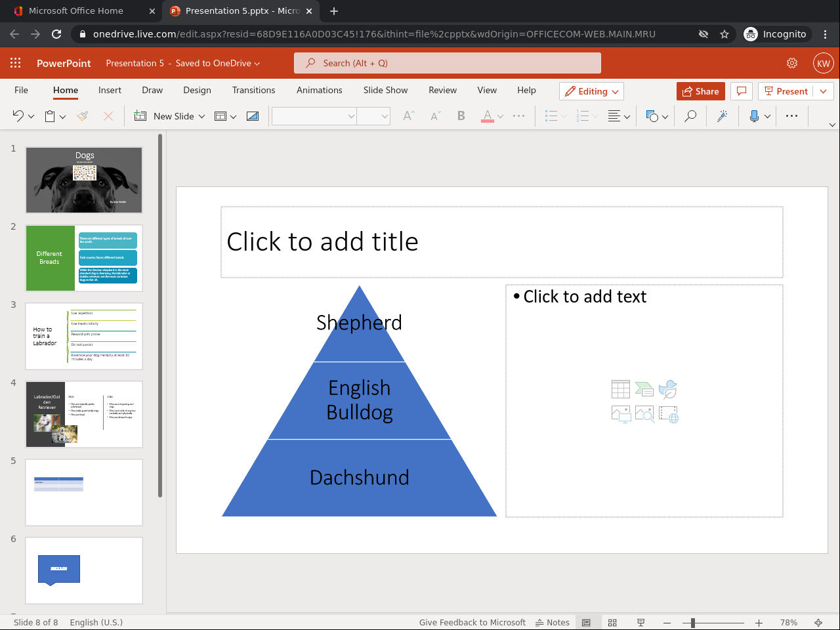The image size is (840, 630).
Task: Fit slide to window icon
Action: pos(818,623)
